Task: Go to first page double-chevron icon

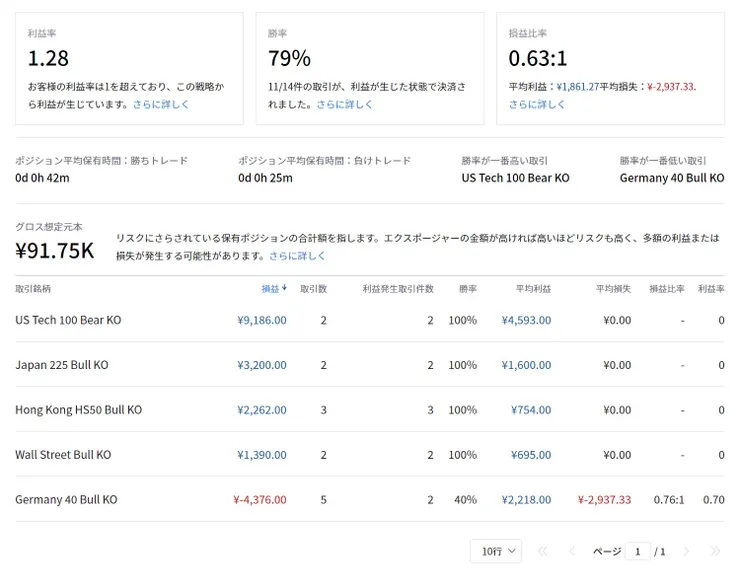Action: 543,551
